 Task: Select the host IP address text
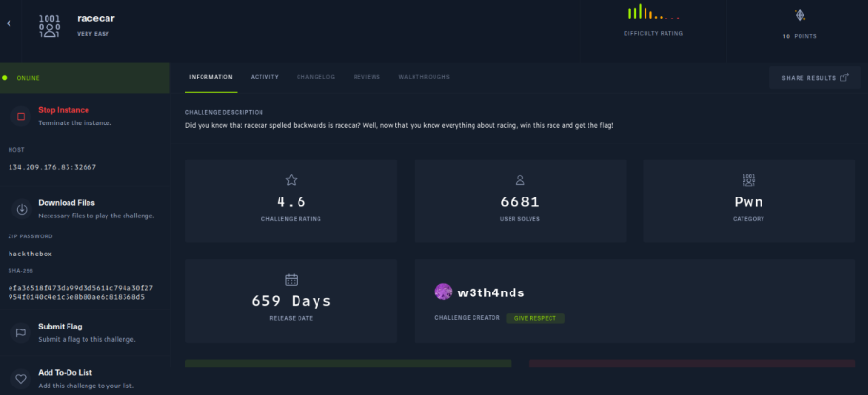52,167
